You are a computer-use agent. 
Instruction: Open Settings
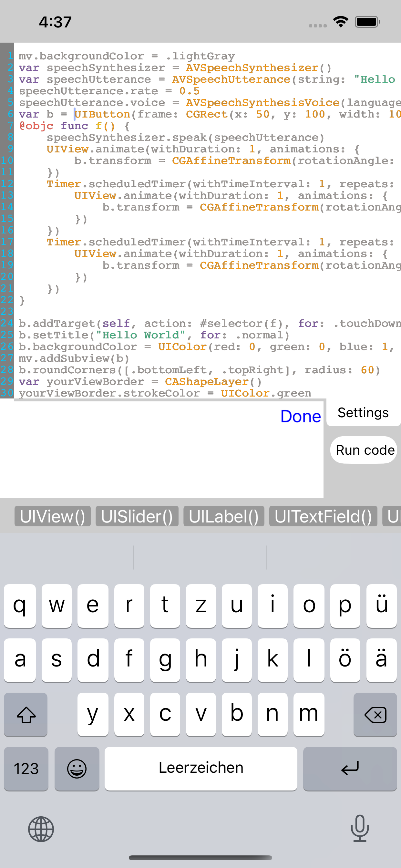[x=363, y=413]
